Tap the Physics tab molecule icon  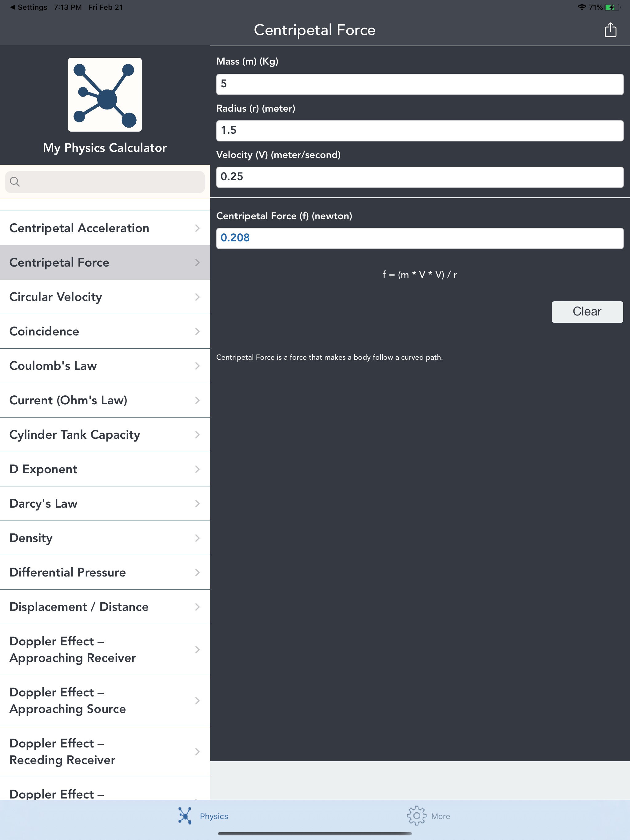185,816
